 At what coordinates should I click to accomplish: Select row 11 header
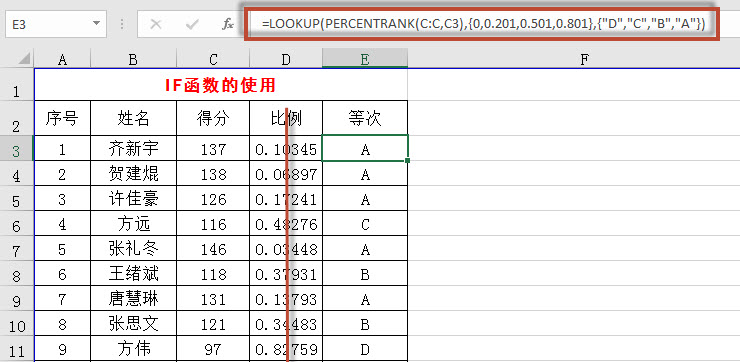click(17, 349)
